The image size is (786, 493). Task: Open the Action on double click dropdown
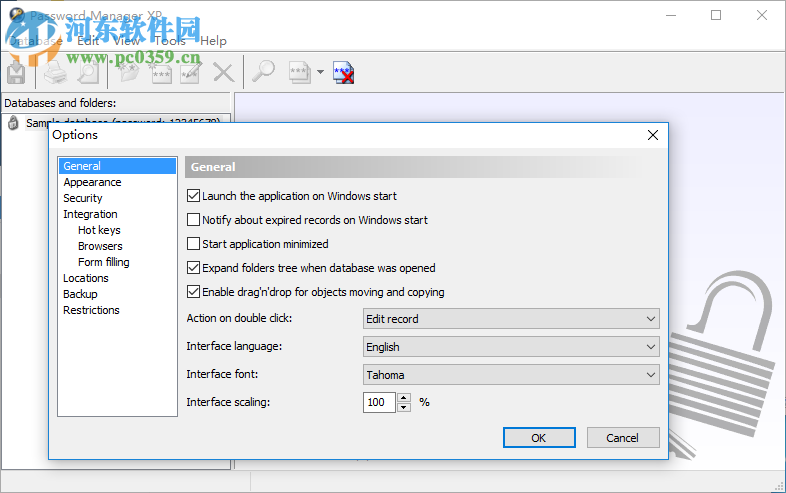tap(511, 319)
